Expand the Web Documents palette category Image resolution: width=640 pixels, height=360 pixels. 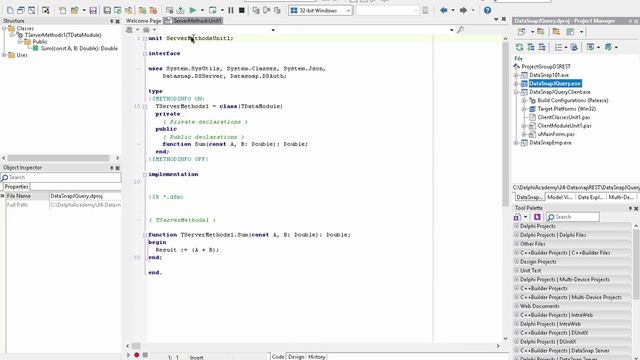[x=517, y=306]
